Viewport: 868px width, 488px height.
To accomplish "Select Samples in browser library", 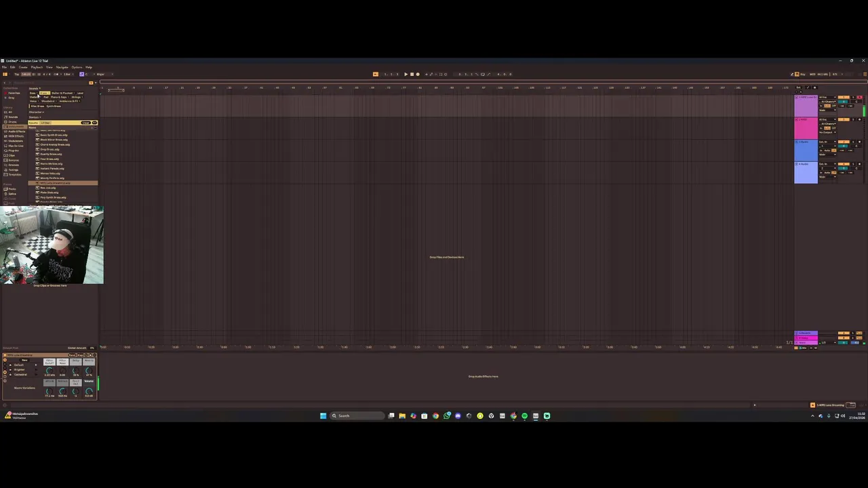I will 12,160.
